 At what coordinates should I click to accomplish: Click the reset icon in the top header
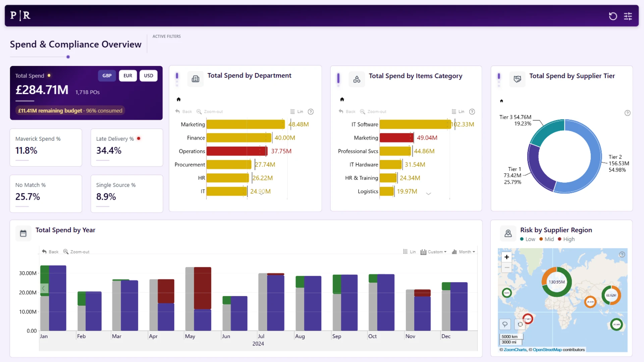[613, 16]
